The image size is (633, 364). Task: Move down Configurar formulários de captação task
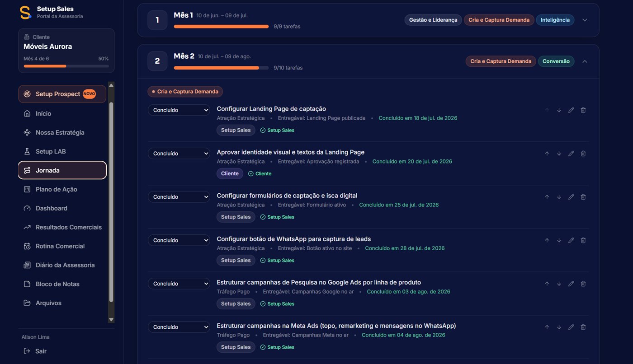click(559, 197)
